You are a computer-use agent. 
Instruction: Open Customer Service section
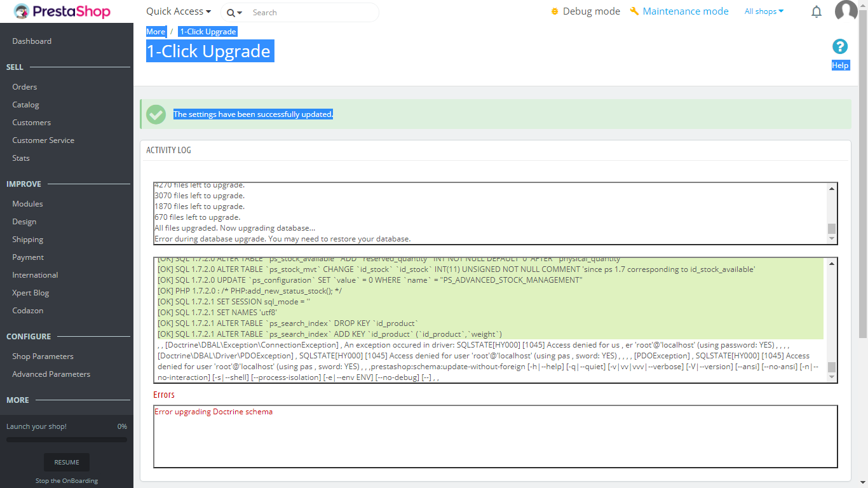click(43, 140)
